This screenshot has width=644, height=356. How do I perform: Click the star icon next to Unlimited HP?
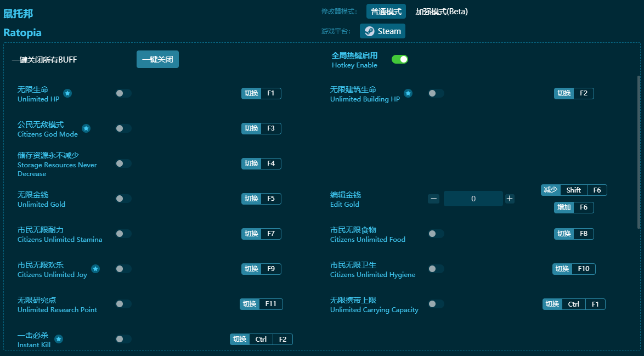coord(67,93)
